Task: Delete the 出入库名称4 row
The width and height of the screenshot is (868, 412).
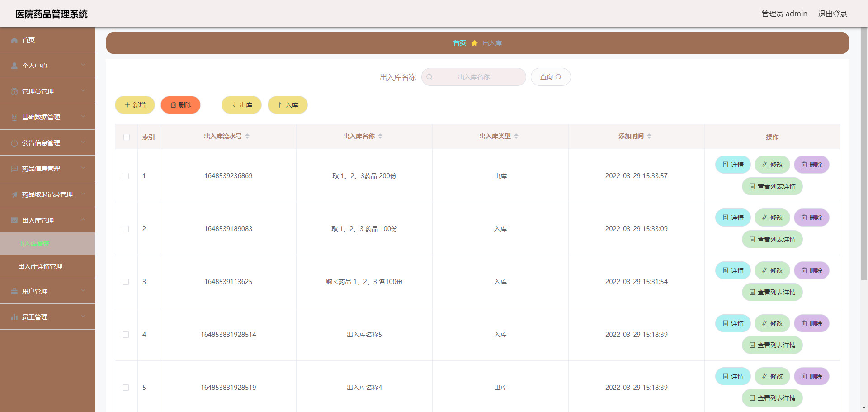Action: (811, 376)
